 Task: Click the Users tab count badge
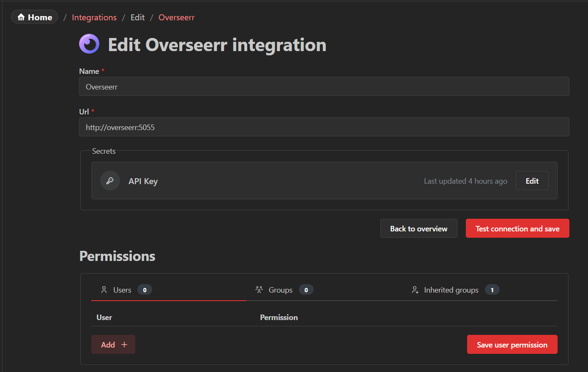coord(145,290)
